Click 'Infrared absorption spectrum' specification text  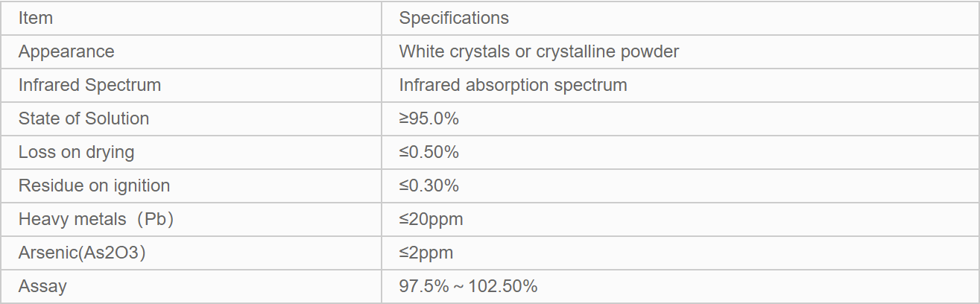click(513, 85)
